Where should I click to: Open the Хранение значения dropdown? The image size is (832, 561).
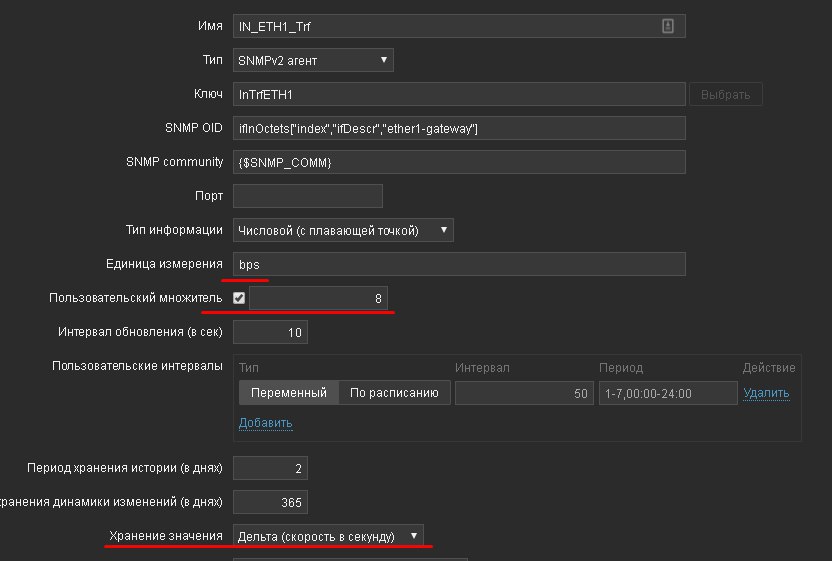[x=328, y=536]
